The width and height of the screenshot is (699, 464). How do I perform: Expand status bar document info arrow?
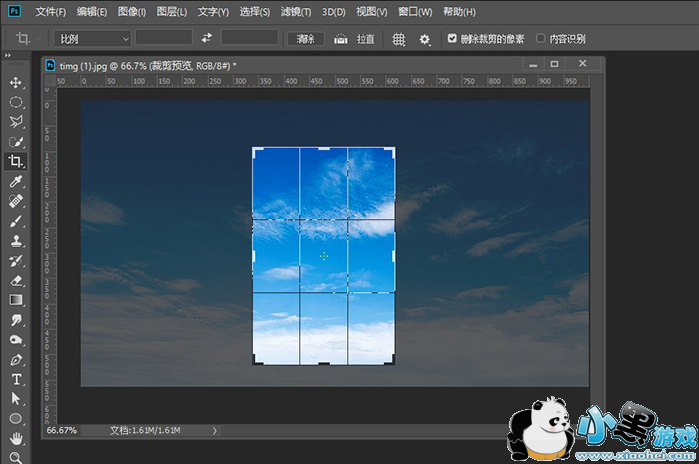[x=214, y=430]
